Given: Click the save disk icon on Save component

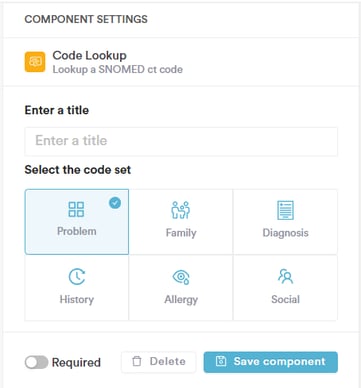Looking at the screenshot, I should (221, 361).
